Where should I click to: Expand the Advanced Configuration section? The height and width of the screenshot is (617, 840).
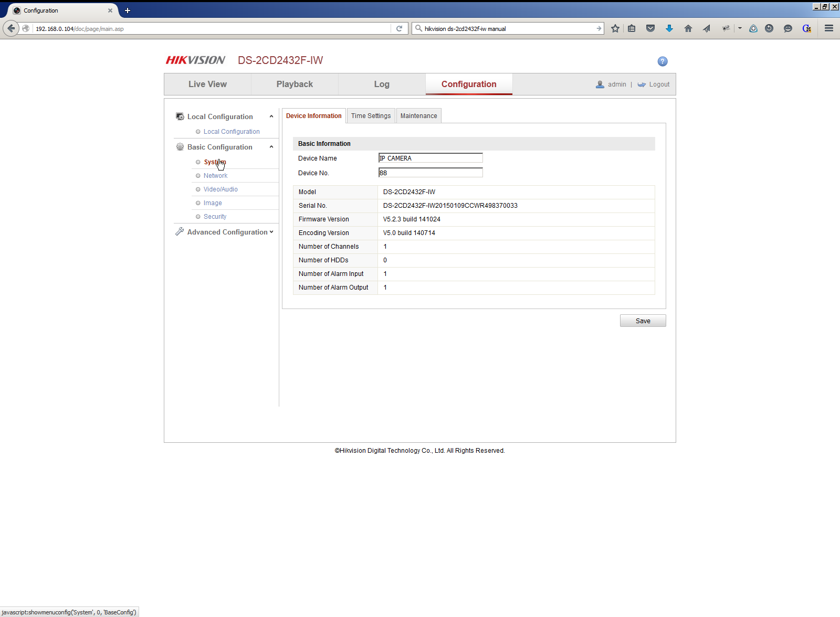click(x=271, y=232)
